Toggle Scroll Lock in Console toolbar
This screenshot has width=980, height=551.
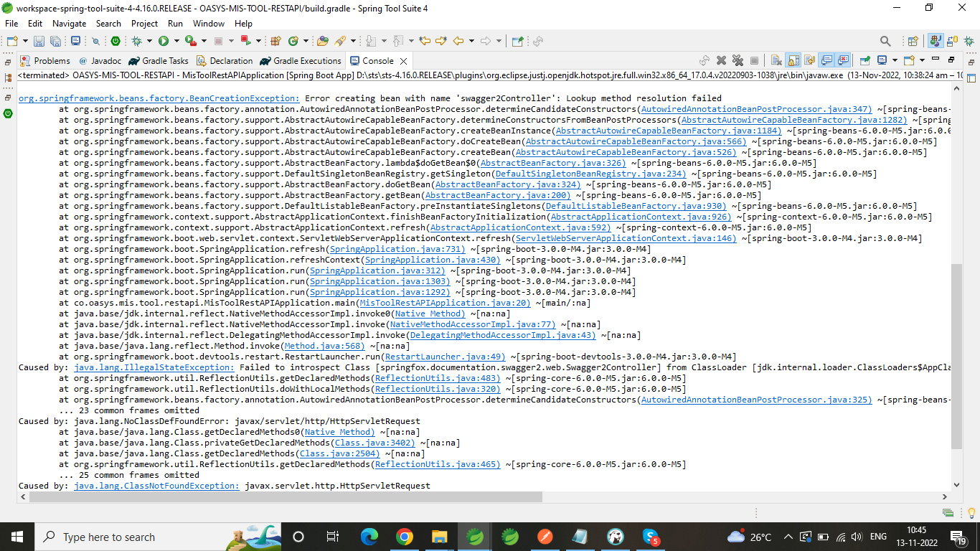[793, 61]
